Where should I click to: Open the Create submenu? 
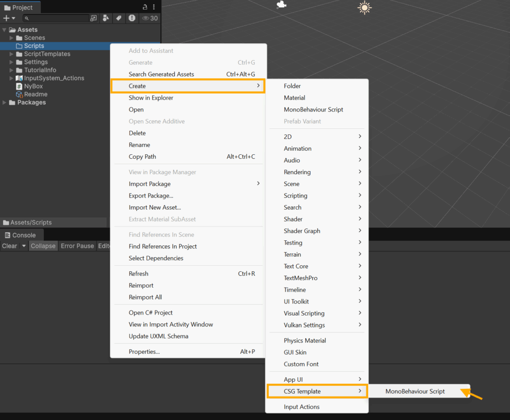click(x=188, y=86)
